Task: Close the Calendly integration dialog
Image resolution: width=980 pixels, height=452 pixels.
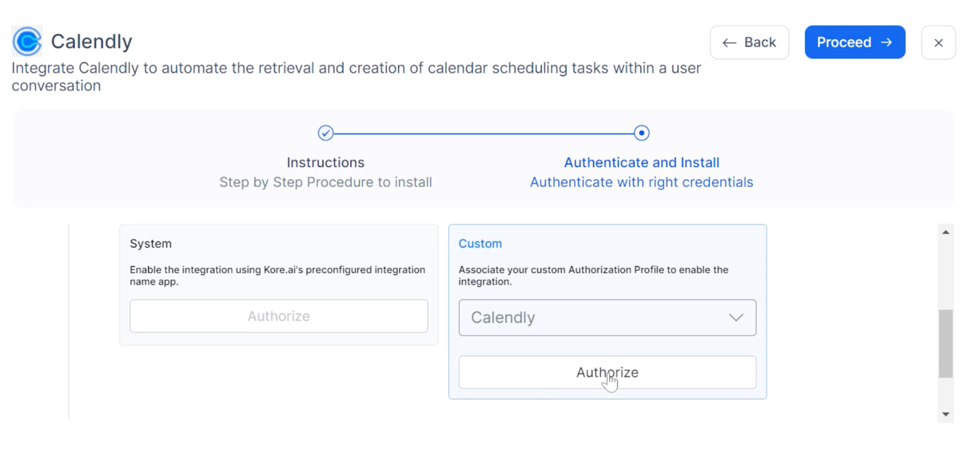Action: [938, 42]
